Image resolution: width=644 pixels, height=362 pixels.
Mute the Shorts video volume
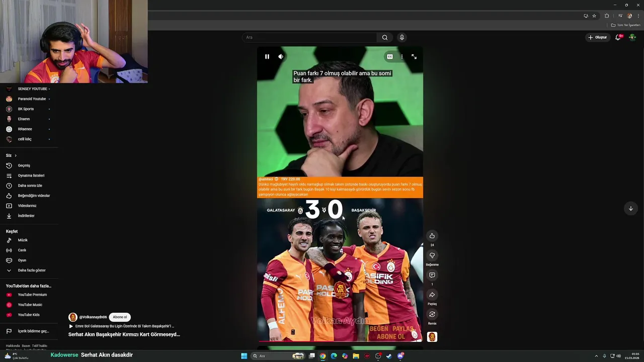click(x=281, y=57)
